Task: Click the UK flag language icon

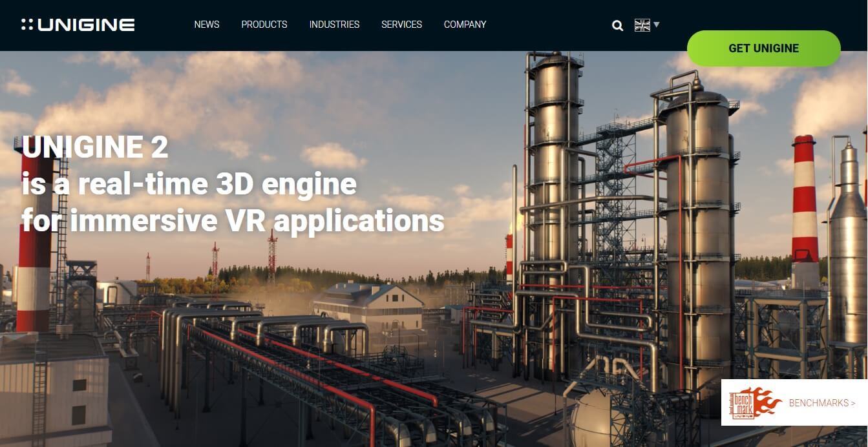Action: pos(642,25)
